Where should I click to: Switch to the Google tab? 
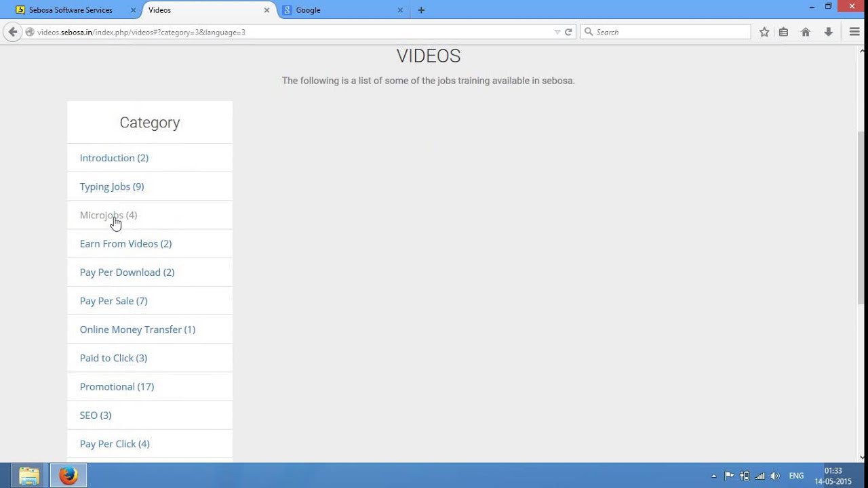(342, 10)
